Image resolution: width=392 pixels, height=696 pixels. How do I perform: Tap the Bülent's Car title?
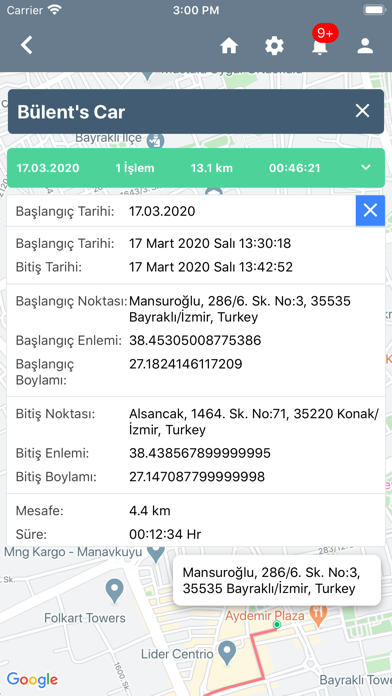tap(71, 112)
